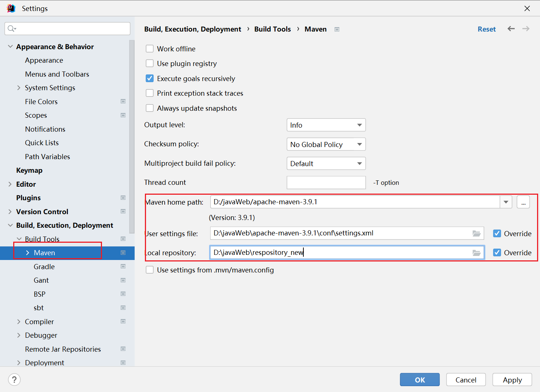Click project icon on selected Maven row

click(123, 253)
